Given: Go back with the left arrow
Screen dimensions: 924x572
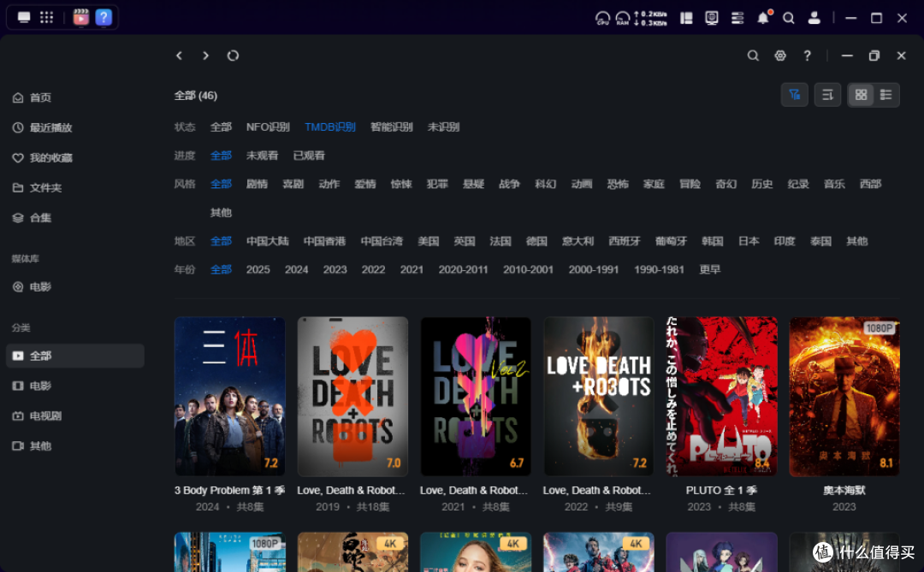Looking at the screenshot, I should tap(179, 56).
